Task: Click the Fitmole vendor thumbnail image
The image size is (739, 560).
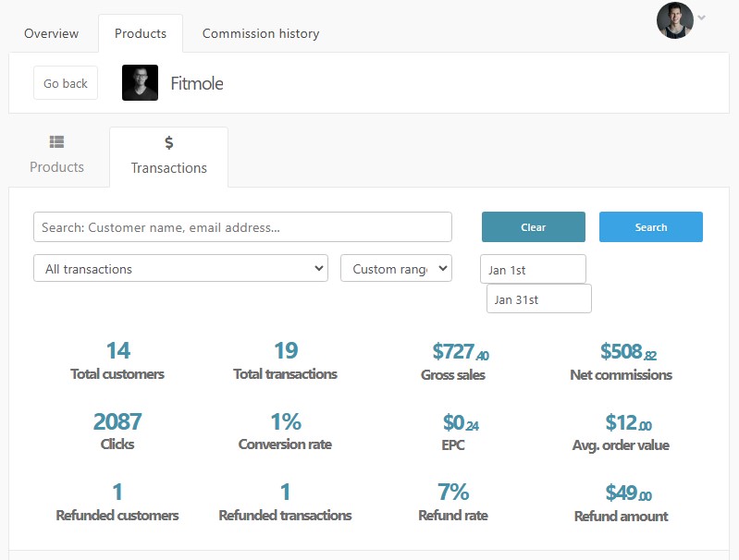Action: point(140,83)
